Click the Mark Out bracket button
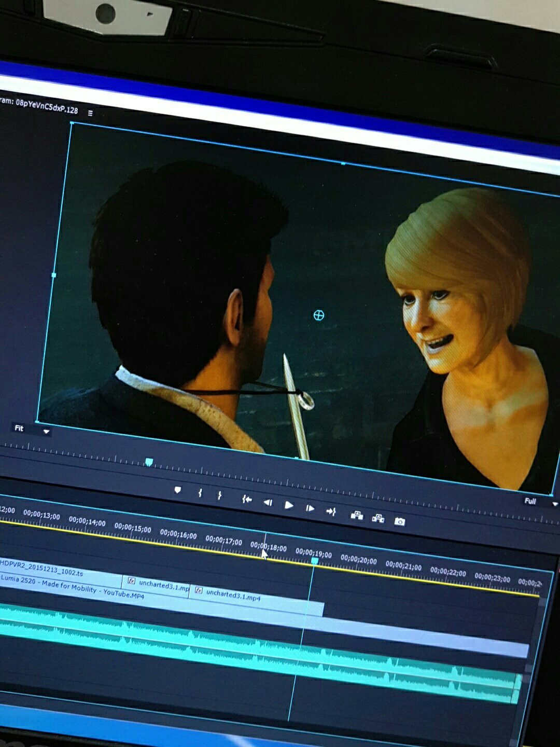 220,495
